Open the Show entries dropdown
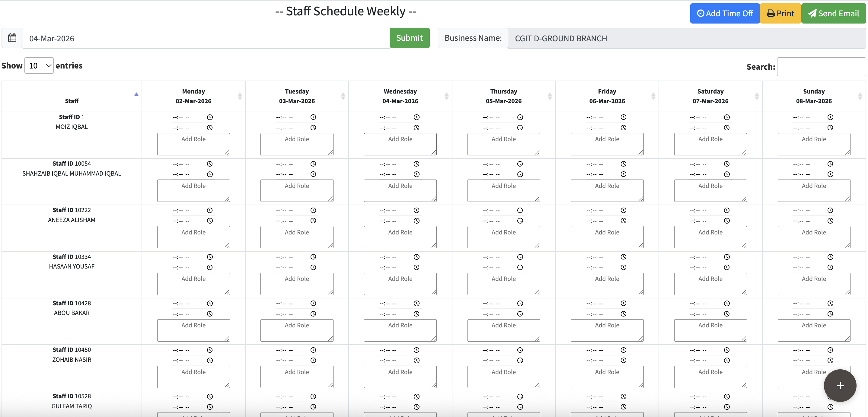Screen dimensions: 868x417 tap(39, 66)
